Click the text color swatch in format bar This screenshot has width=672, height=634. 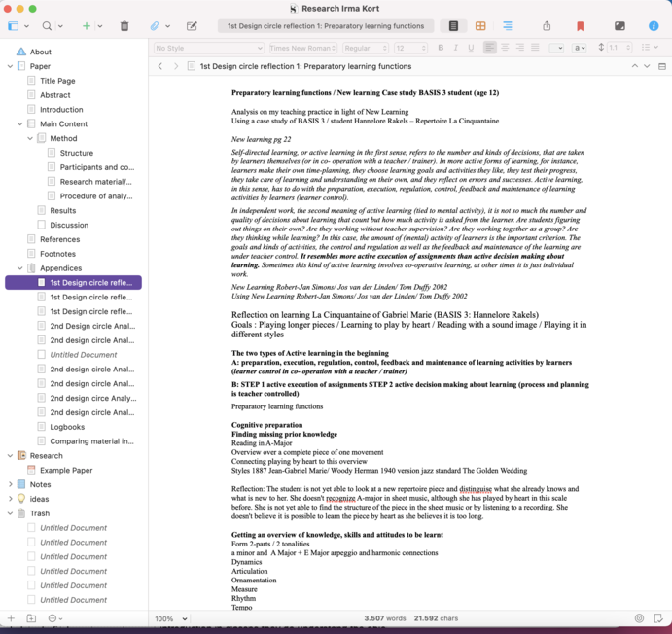555,48
